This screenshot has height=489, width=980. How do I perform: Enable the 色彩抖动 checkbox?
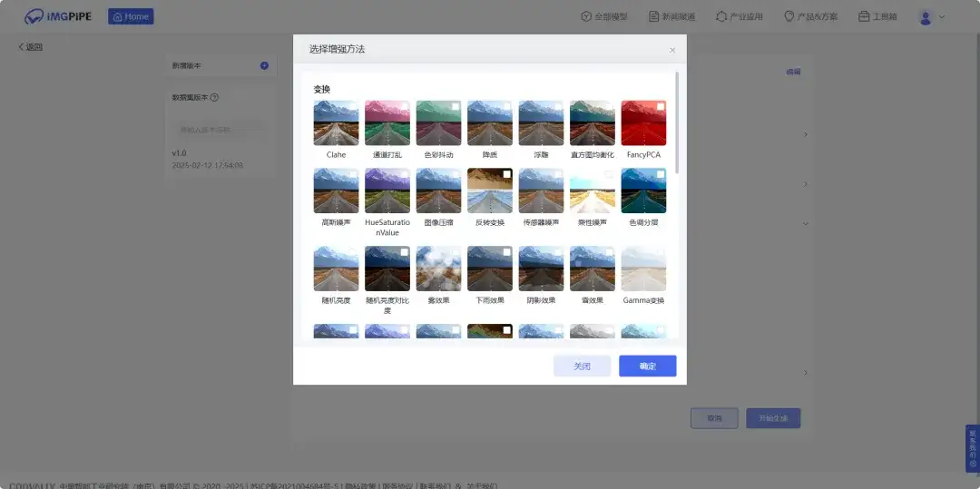456,107
